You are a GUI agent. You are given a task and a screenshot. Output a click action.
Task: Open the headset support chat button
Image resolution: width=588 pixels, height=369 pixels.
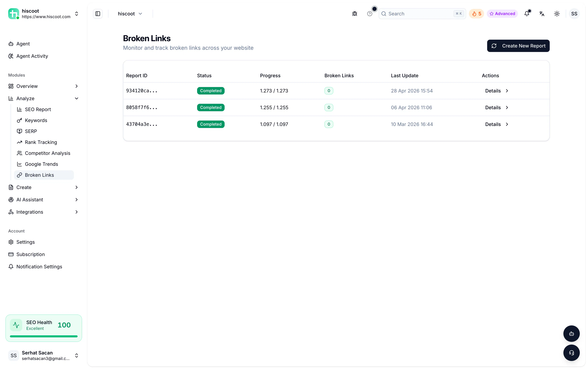571,353
